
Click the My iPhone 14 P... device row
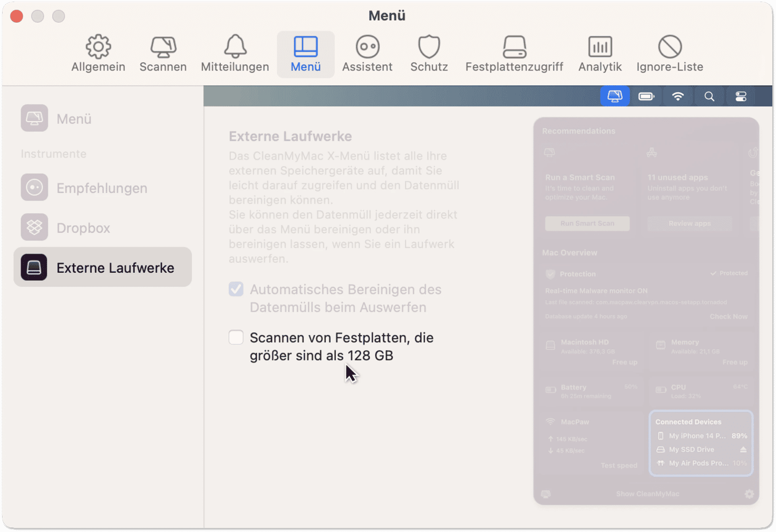[701, 436]
